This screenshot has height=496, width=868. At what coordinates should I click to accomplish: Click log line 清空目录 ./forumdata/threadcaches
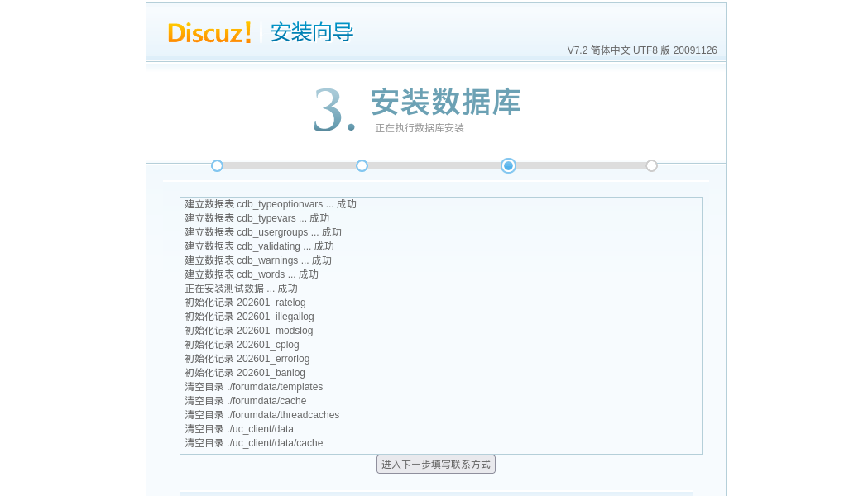(261, 415)
